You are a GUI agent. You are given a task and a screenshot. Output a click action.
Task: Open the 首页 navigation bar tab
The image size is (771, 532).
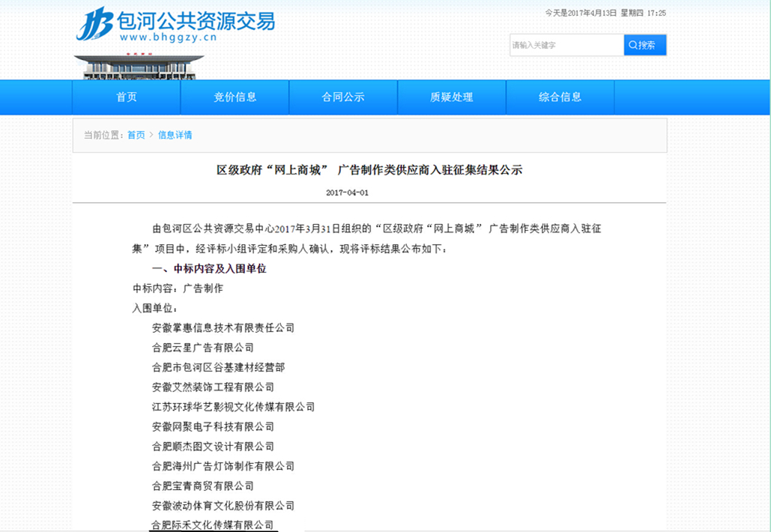tap(127, 97)
